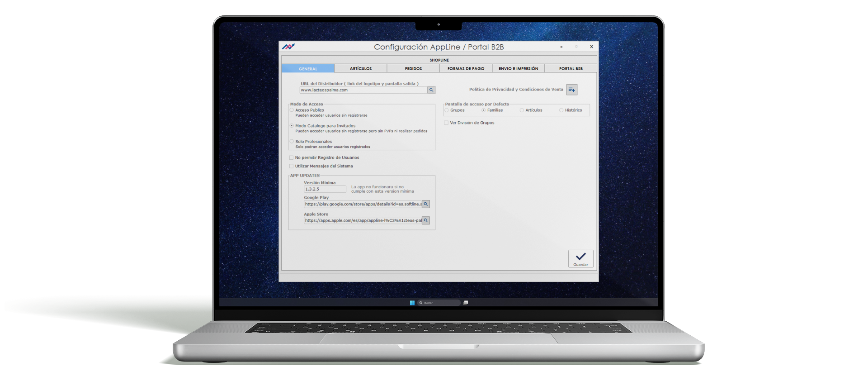The width and height of the screenshot is (868, 381).
Task: Focus the Apple Store URL field
Action: pyautogui.click(x=363, y=220)
